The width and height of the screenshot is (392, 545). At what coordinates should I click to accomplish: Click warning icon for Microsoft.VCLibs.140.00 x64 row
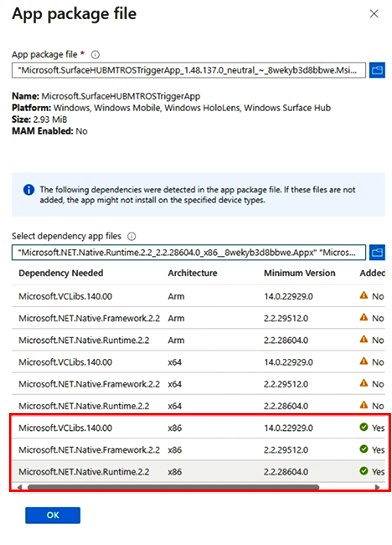click(364, 361)
